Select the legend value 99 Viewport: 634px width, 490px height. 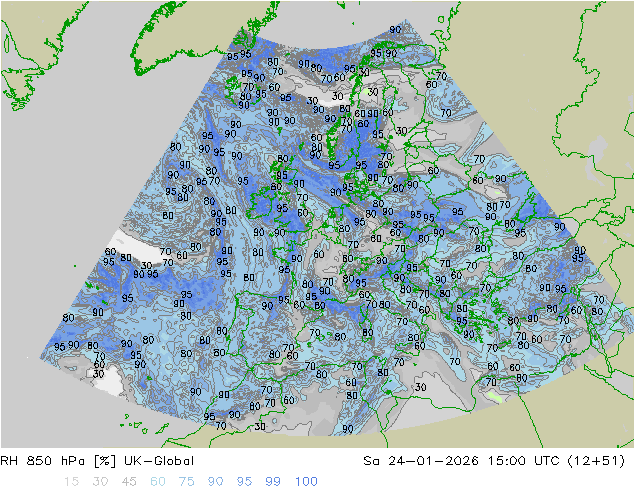click(x=273, y=482)
